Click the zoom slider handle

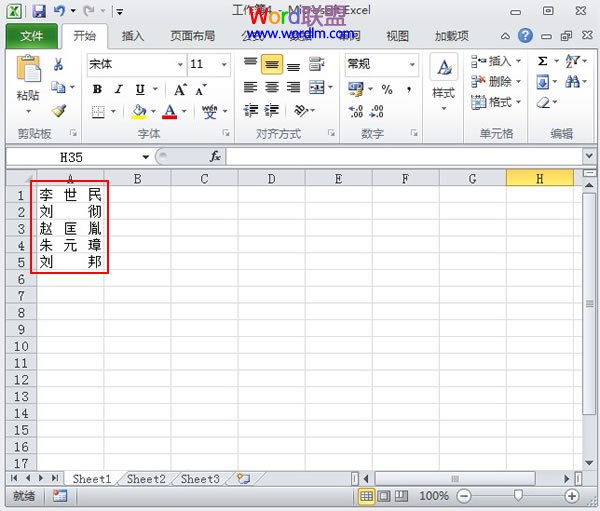(518, 496)
